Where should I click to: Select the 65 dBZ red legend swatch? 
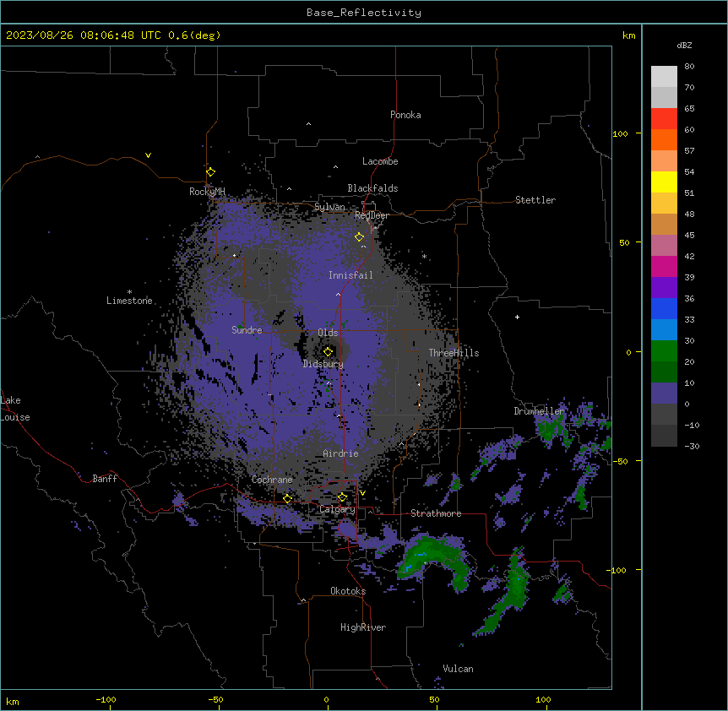tap(664, 119)
